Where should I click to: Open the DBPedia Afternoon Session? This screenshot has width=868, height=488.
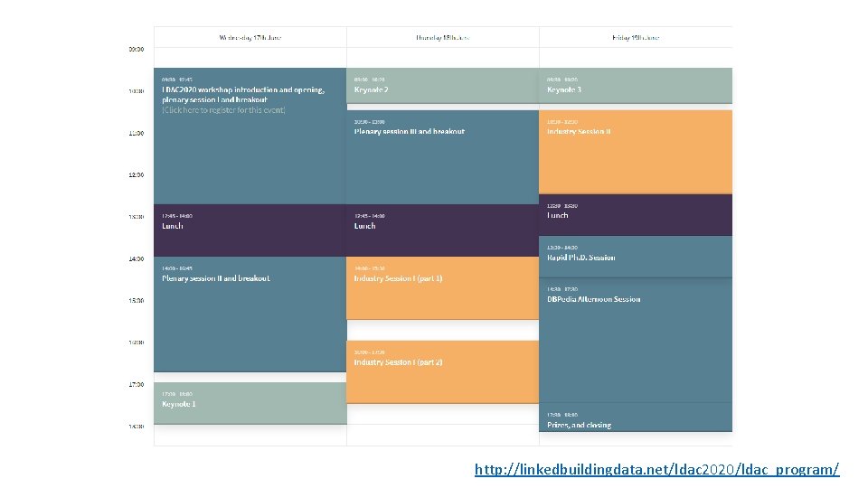click(x=636, y=340)
